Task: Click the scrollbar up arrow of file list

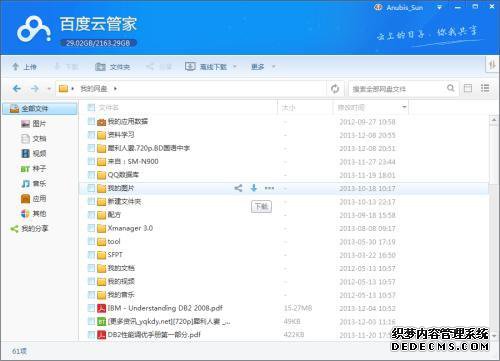Action: tap(494, 120)
